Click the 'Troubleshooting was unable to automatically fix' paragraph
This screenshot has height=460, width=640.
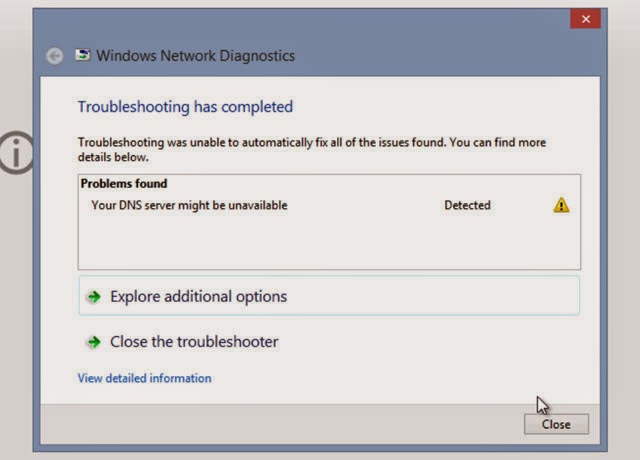pos(312,149)
